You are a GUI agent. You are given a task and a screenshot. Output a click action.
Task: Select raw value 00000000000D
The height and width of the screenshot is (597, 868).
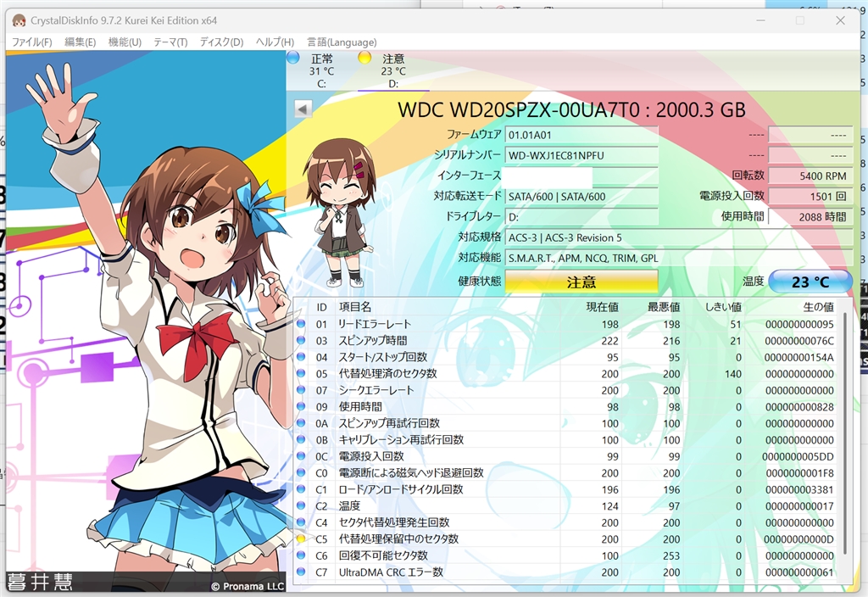(x=798, y=539)
